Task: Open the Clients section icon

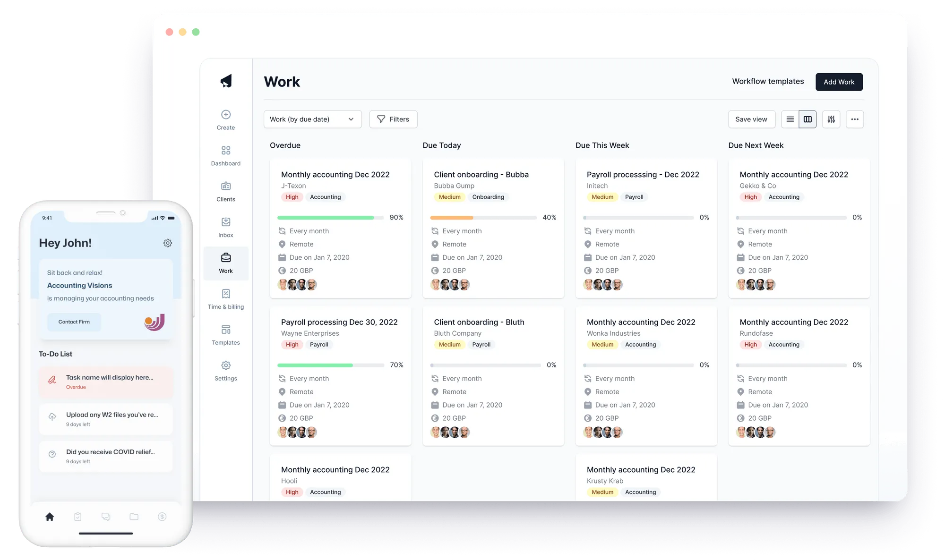Action: (x=225, y=186)
